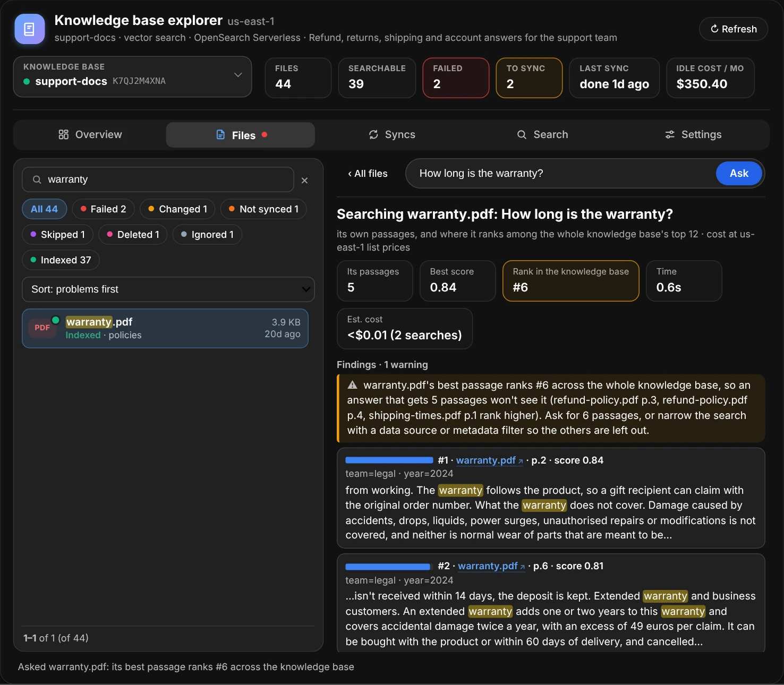
Task: Switch to the Overview tab
Action: 90,135
